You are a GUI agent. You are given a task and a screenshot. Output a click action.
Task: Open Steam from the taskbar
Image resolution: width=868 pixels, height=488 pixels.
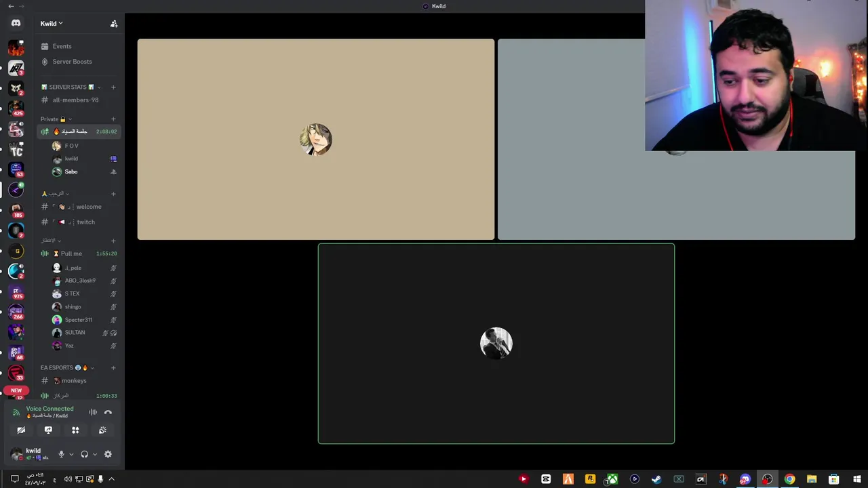(656, 479)
